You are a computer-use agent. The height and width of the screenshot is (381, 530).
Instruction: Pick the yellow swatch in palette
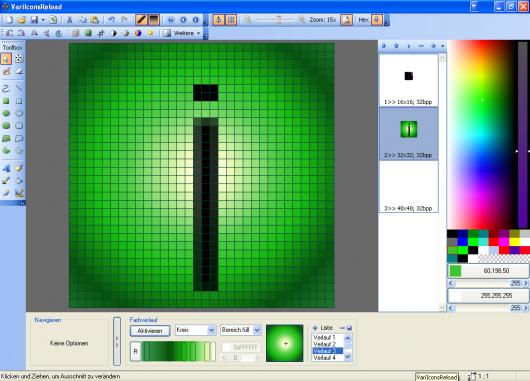tap(514, 242)
